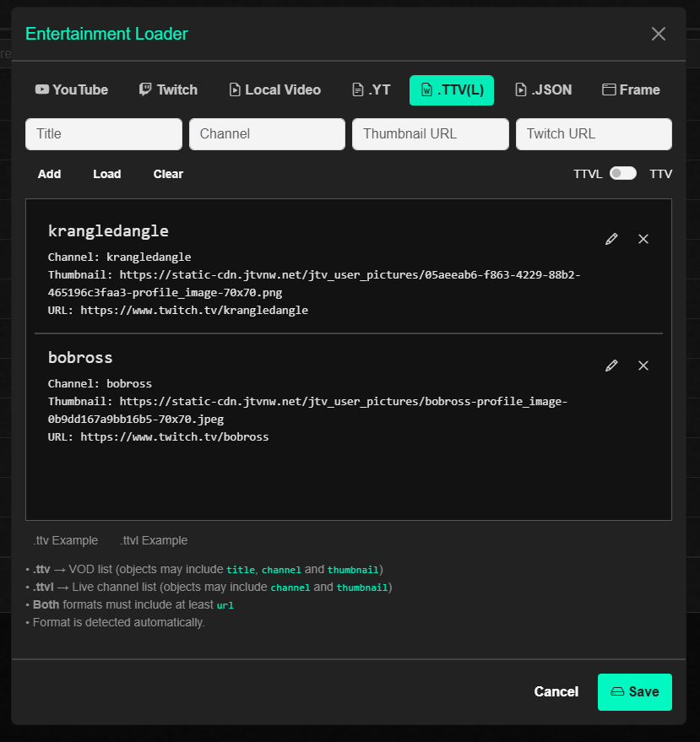Open the Twitch tab
Image resolution: width=700 pixels, height=742 pixels.
tap(168, 90)
